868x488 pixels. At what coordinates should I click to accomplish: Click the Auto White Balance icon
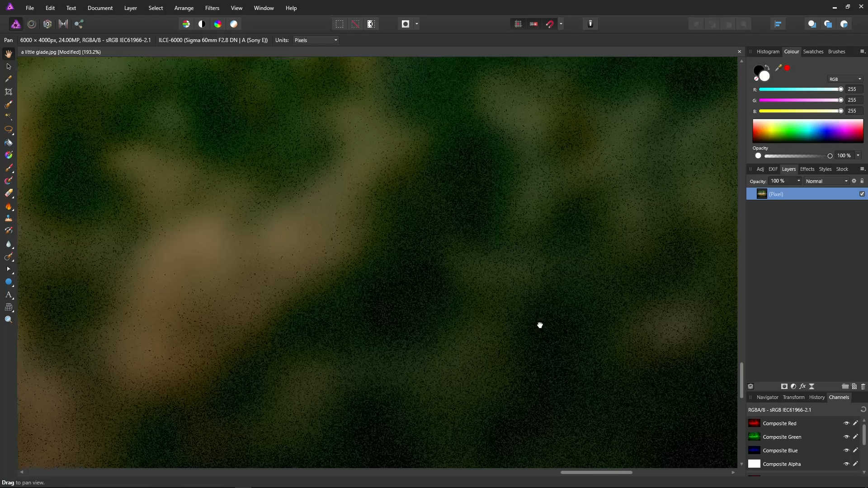pos(234,24)
